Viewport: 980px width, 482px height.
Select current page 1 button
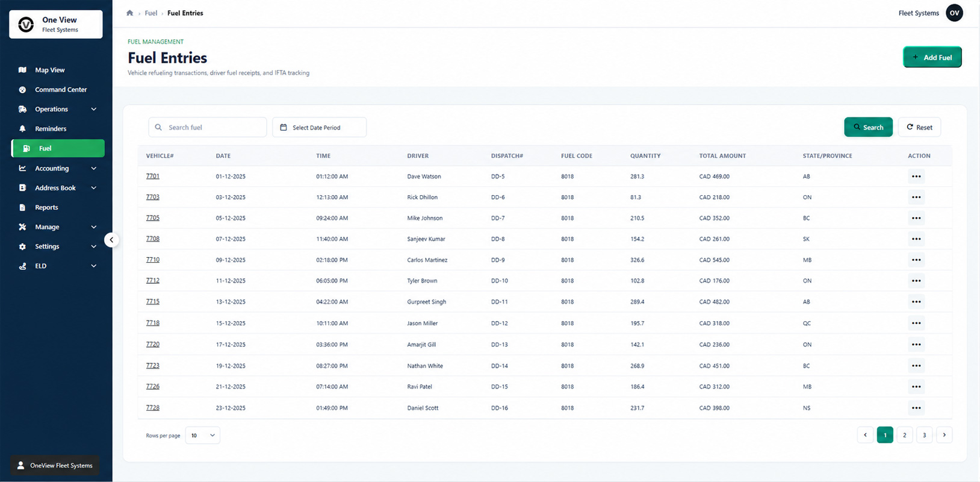tap(885, 435)
